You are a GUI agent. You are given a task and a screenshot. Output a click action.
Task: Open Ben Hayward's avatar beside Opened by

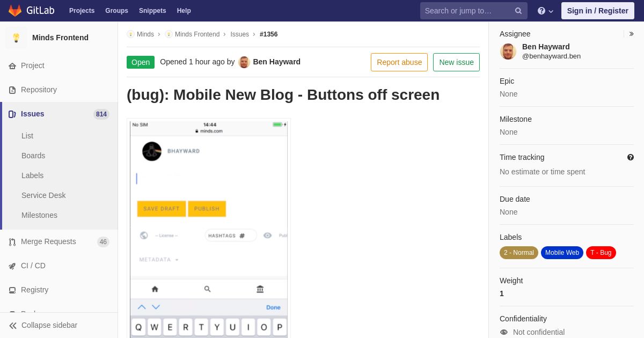click(x=244, y=62)
